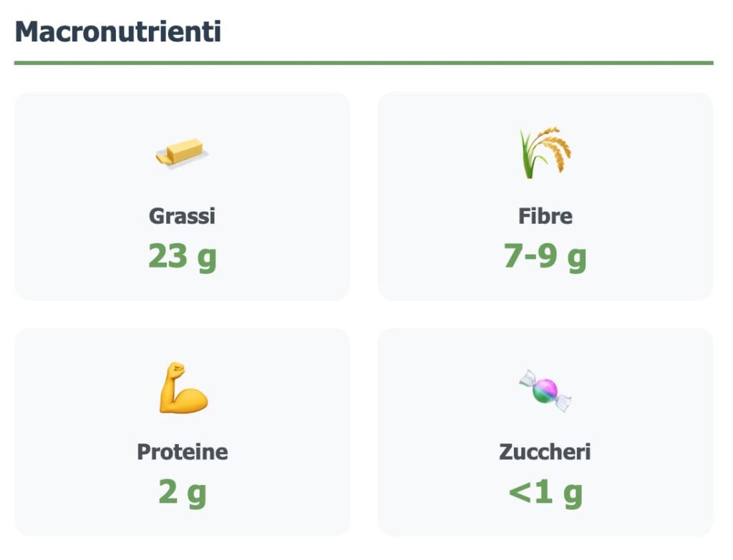Screen dimensions: 733x560
Task: Click the 23 g fat value
Action: point(182,256)
